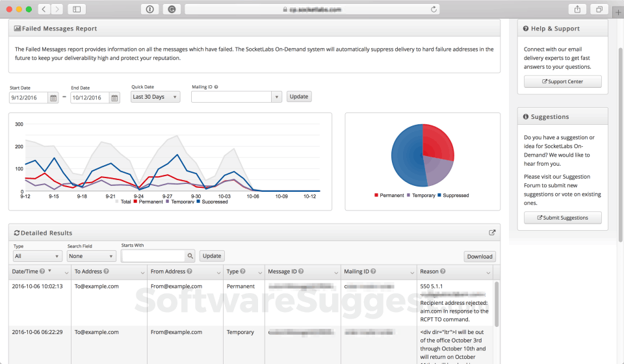Click the Support Center button
Screen dimensions: 624x364
tap(562, 82)
